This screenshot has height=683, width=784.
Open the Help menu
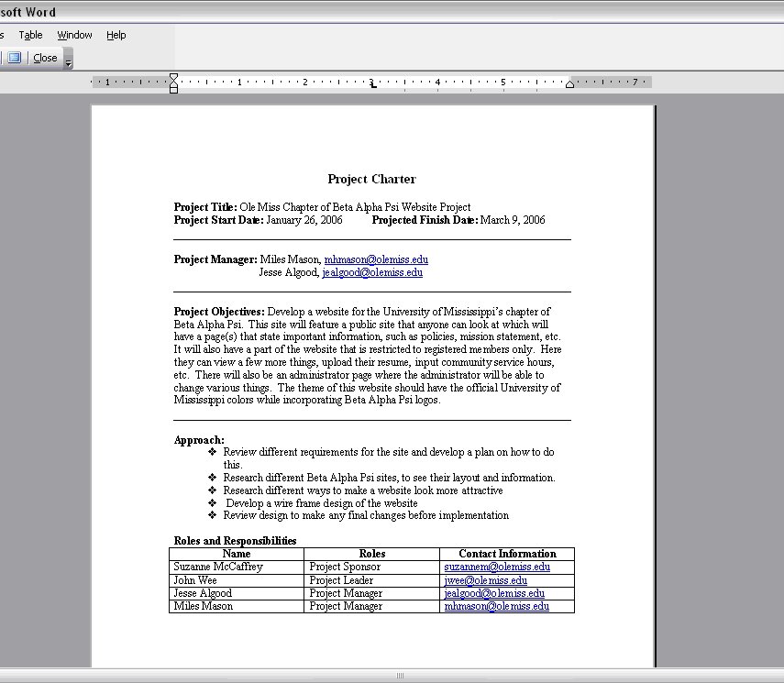(x=116, y=35)
